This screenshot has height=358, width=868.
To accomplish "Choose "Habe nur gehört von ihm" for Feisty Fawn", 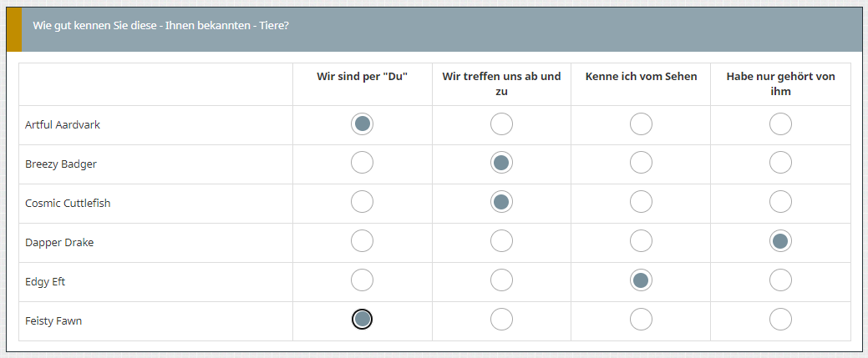I will [780, 320].
